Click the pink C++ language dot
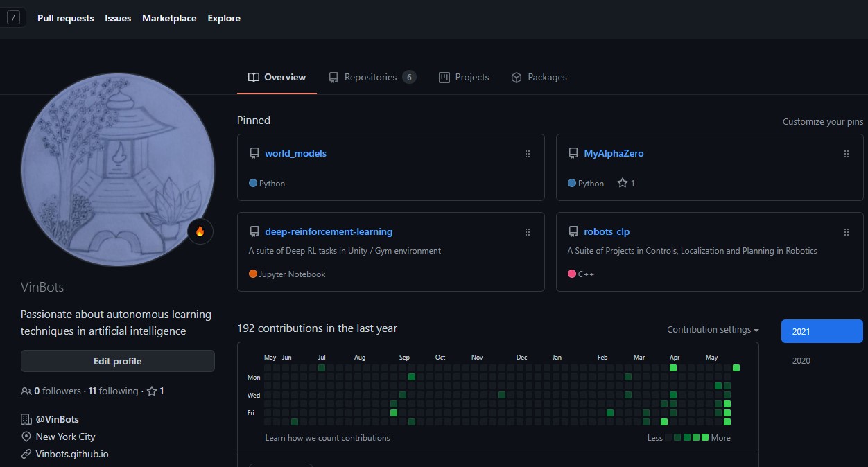This screenshot has width=868, height=467. coord(572,274)
